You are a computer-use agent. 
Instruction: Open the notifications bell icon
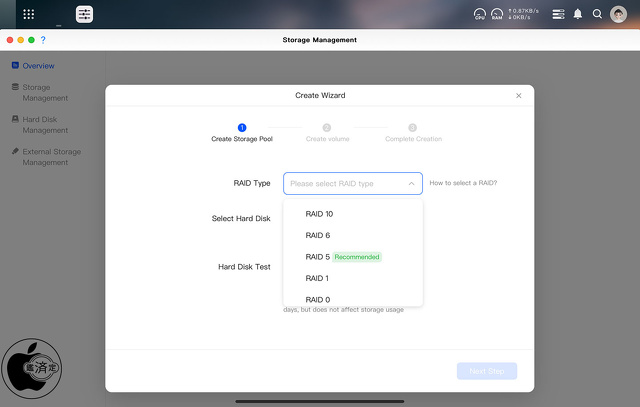[x=577, y=14]
